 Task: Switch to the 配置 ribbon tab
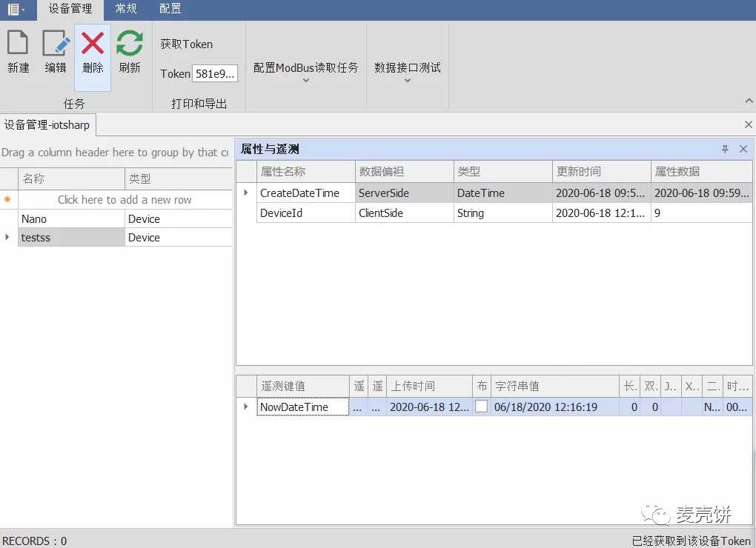pos(170,9)
